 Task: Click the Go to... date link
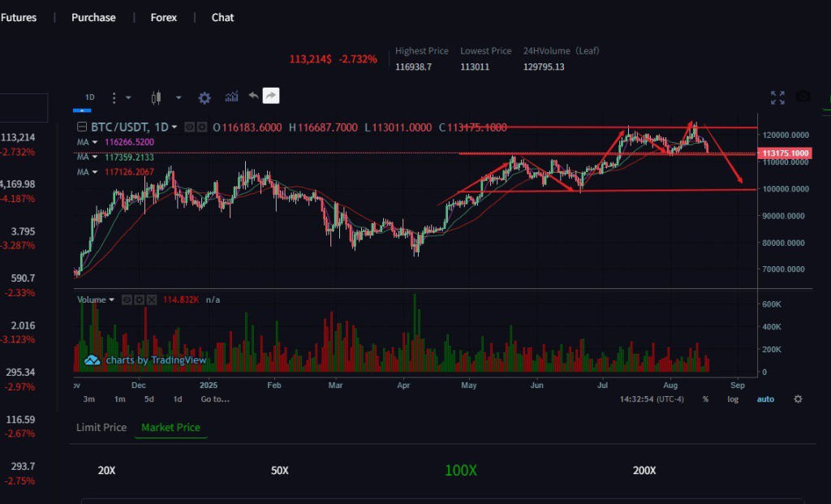215,399
